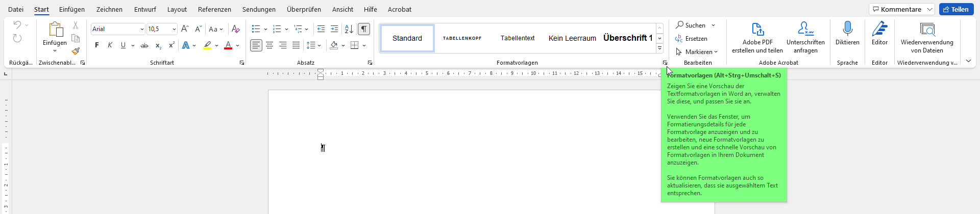Screen dimensions: 980x214
Task: Open the Editor pen icon
Action: 879,34
